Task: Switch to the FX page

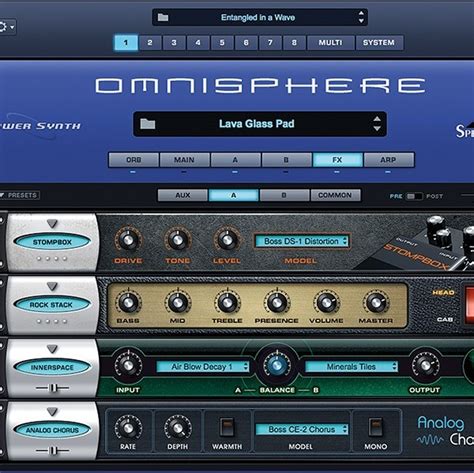Action: point(337,160)
